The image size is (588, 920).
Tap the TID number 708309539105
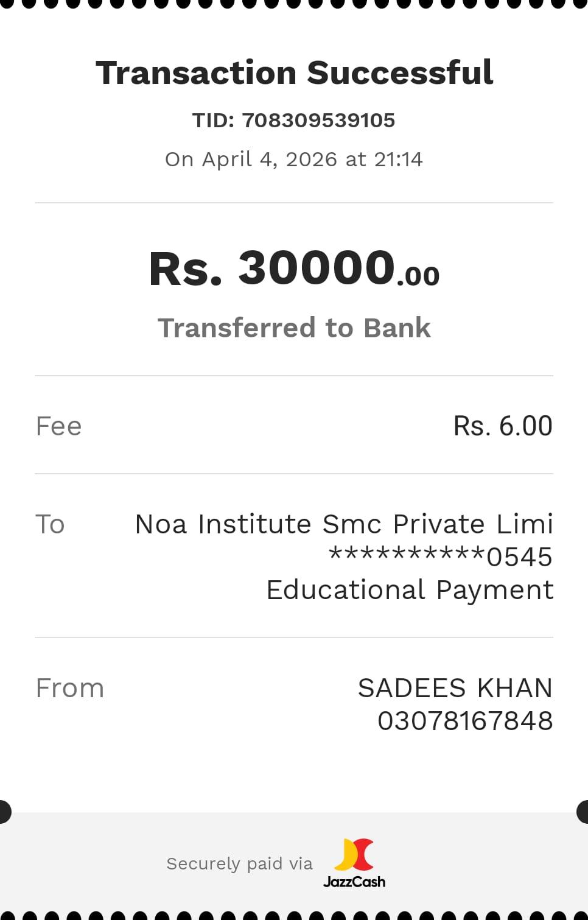[318, 121]
